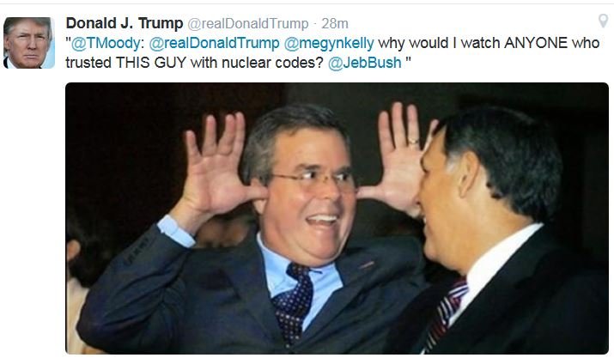The height and width of the screenshot is (364, 614).
Task: Click the "trusted THIS GUY with nuclear codes?" text
Action: tap(194, 63)
